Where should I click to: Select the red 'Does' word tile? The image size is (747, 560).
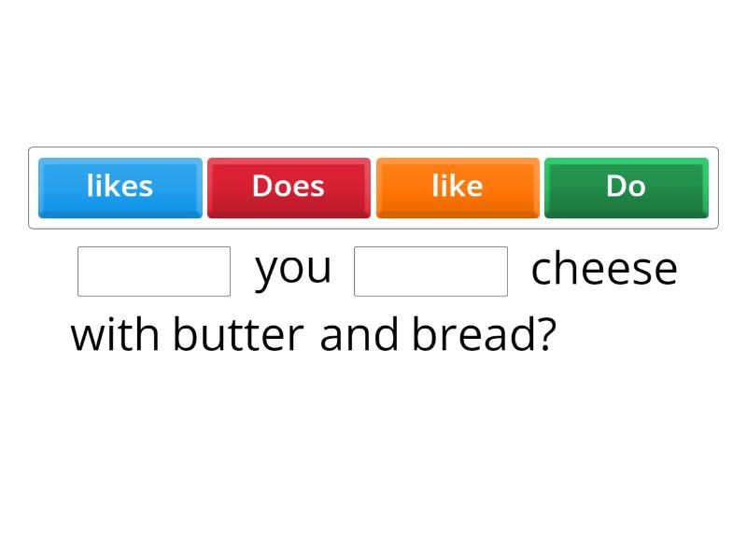pyautogui.click(x=289, y=187)
